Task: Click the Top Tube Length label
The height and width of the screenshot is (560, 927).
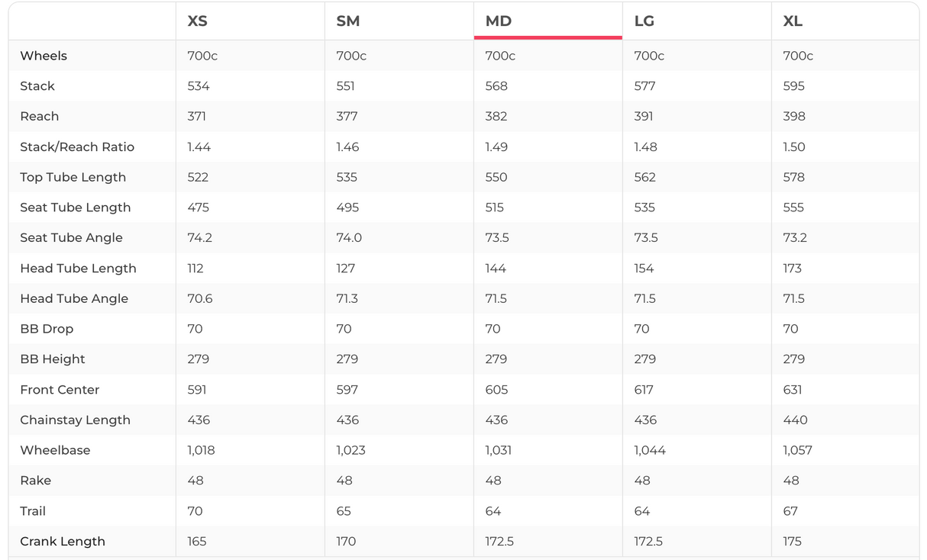Action: click(x=73, y=177)
